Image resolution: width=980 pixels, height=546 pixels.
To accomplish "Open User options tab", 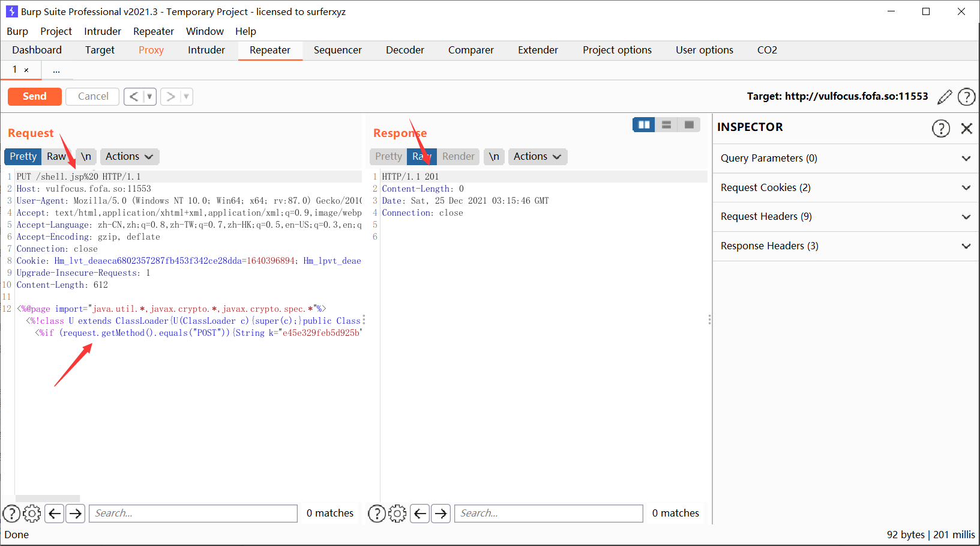I will point(705,50).
